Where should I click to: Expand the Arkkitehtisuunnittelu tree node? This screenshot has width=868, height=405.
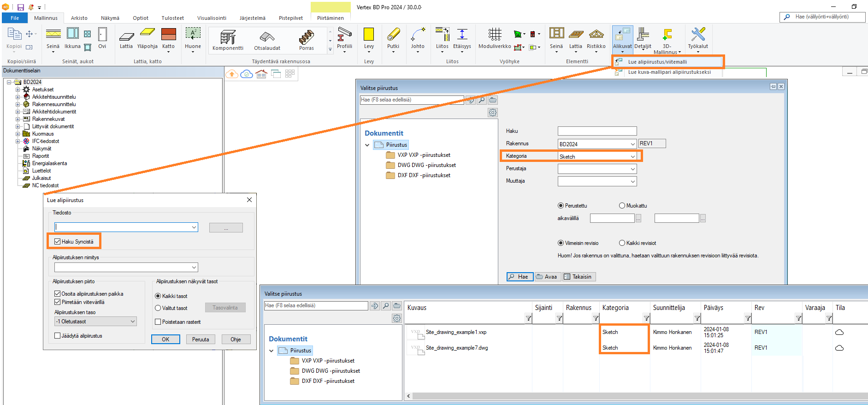(x=18, y=97)
